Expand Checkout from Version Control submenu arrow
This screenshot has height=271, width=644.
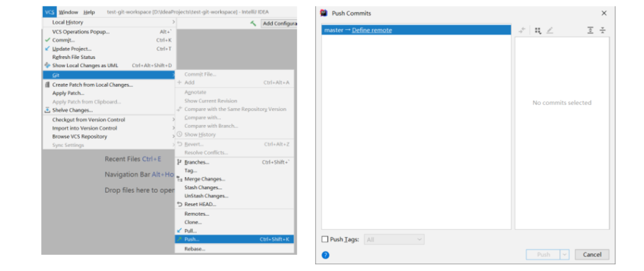[x=173, y=120]
